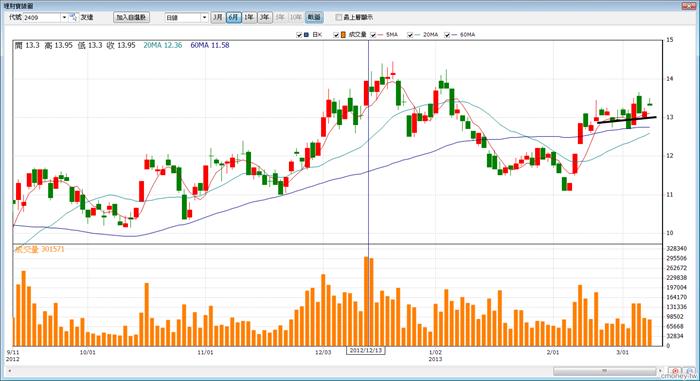The image size is (700, 381).
Task: Click the stock code field showing 2409
Action: click(41, 17)
